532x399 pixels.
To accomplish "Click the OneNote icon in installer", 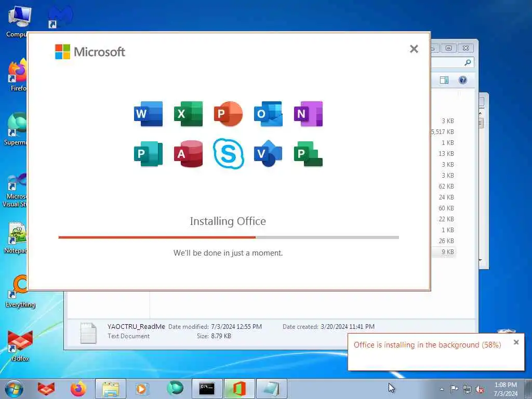I will click(x=309, y=114).
